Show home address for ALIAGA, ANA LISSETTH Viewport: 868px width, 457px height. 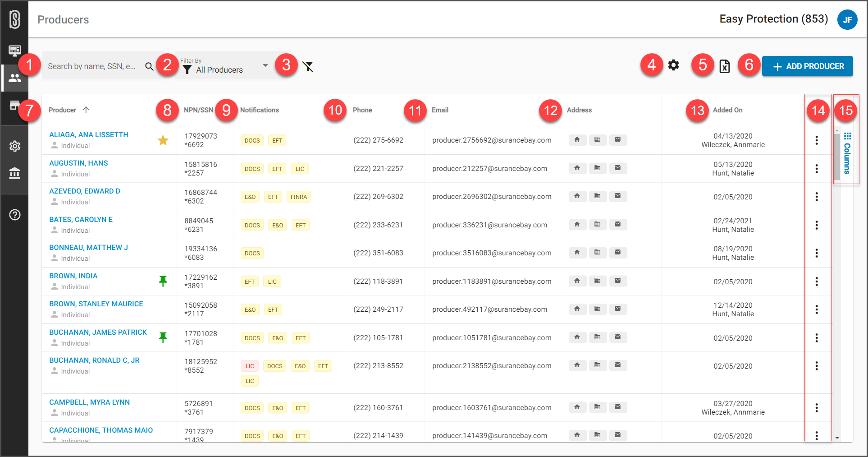(577, 140)
